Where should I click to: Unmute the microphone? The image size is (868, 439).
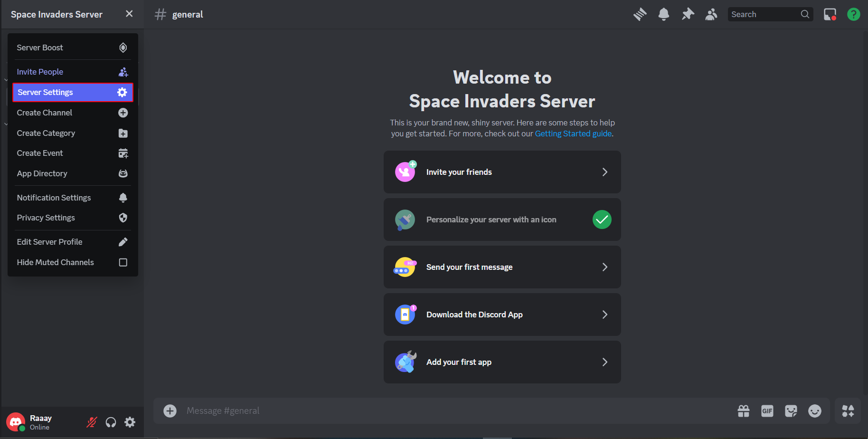click(92, 422)
